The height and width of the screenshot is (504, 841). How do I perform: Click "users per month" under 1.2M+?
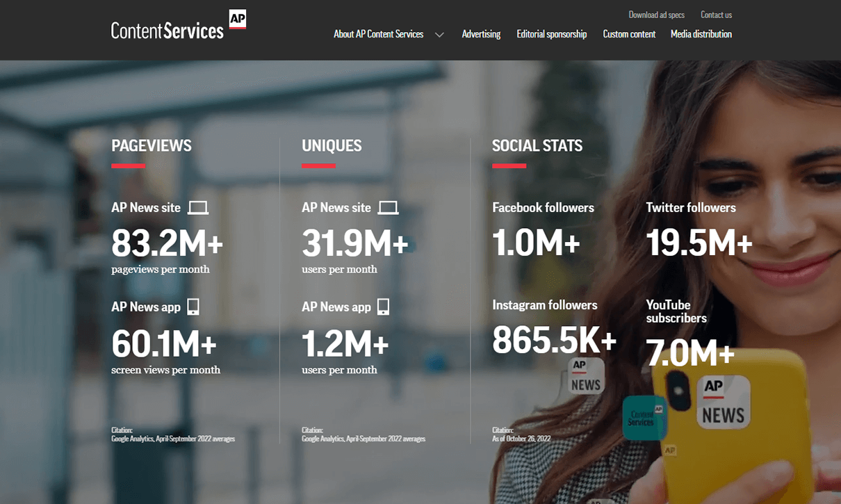(x=340, y=371)
